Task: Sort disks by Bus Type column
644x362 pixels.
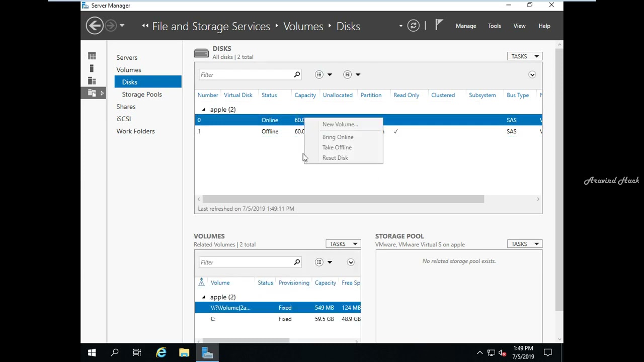Action: (x=518, y=95)
